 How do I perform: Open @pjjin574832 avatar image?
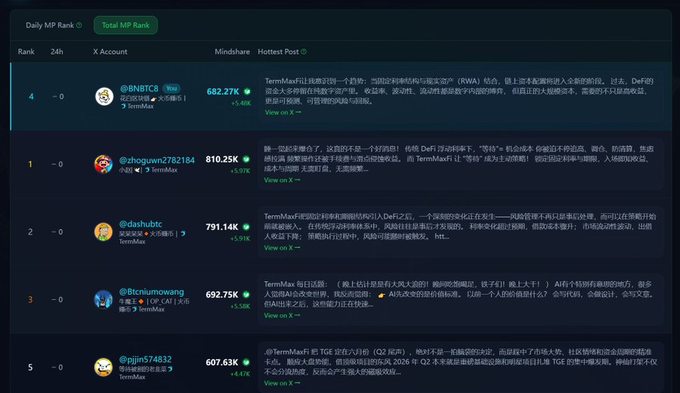103,367
